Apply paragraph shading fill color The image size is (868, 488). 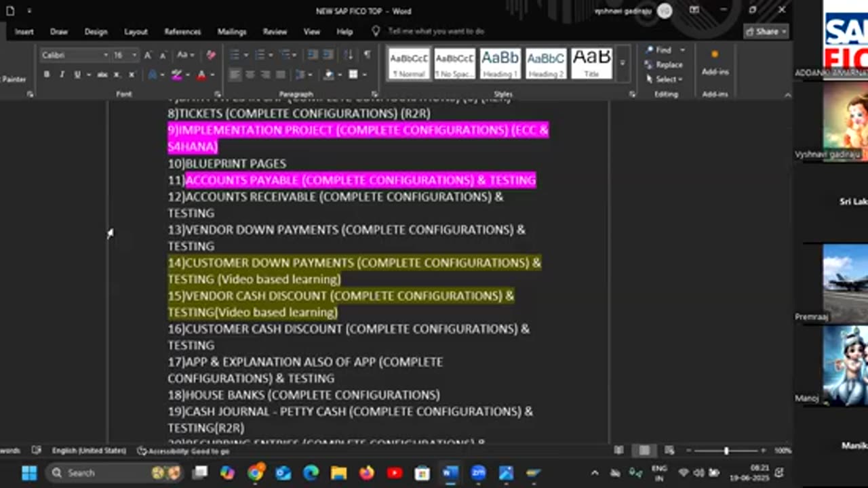click(329, 75)
